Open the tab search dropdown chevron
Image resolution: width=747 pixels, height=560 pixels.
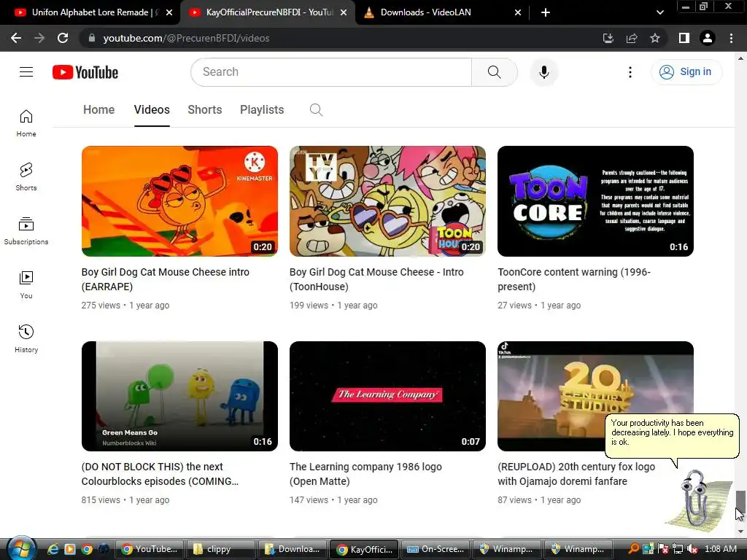pyautogui.click(x=659, y=12)
